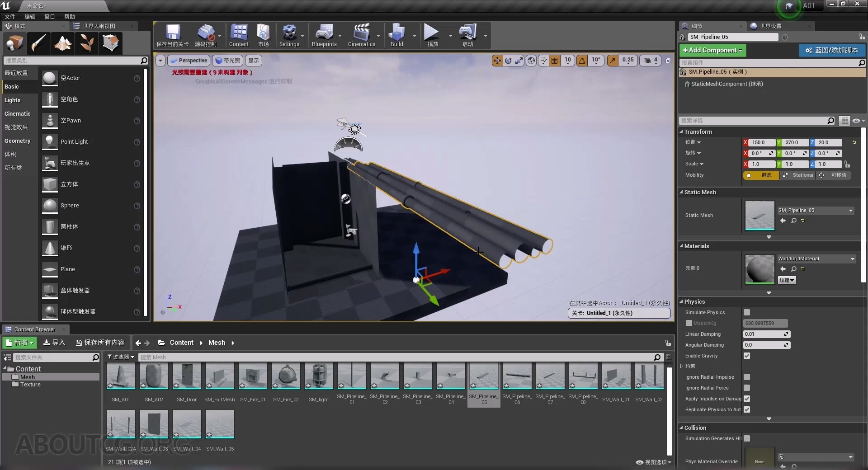Image resolution: width=868 pixels, height=470 pixels.
Task: Enable Simulate Physics checkbox
Action: tap(746, 312)
